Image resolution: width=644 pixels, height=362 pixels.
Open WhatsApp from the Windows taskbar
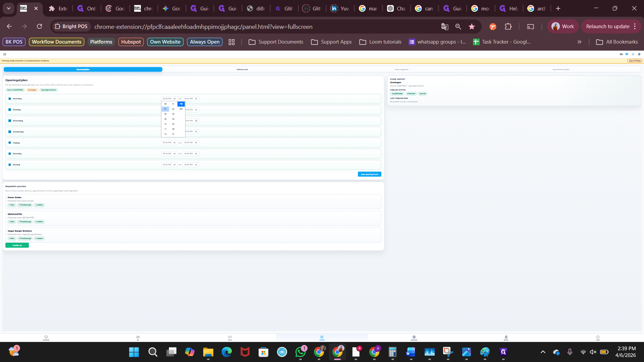301,352
